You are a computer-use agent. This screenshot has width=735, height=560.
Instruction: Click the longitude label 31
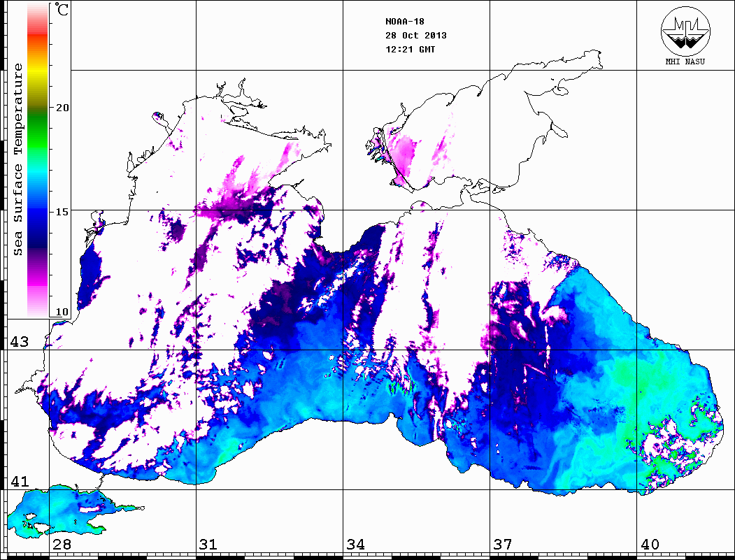[208, 544]
